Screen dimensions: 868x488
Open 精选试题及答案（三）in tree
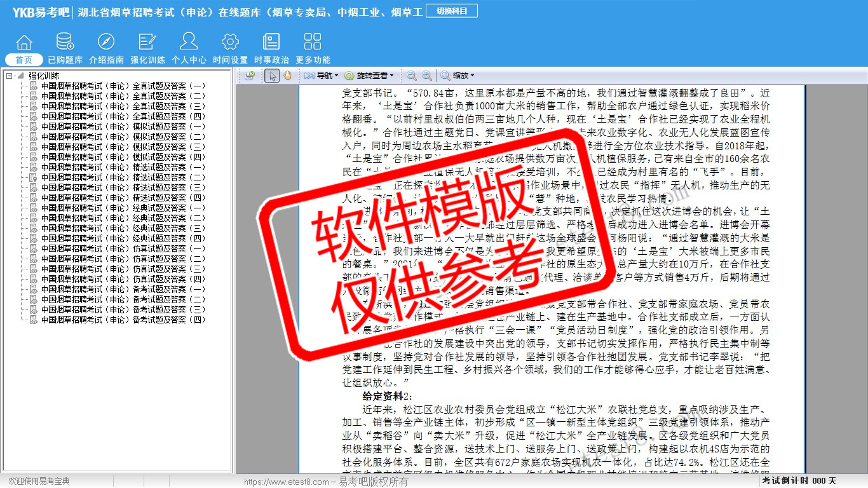click(123, 187)
